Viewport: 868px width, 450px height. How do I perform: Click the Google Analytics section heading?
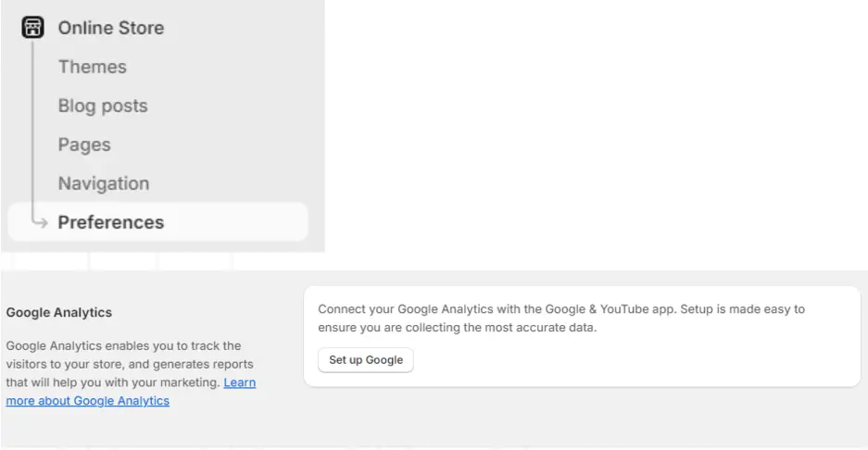click(x=59, y=313)
